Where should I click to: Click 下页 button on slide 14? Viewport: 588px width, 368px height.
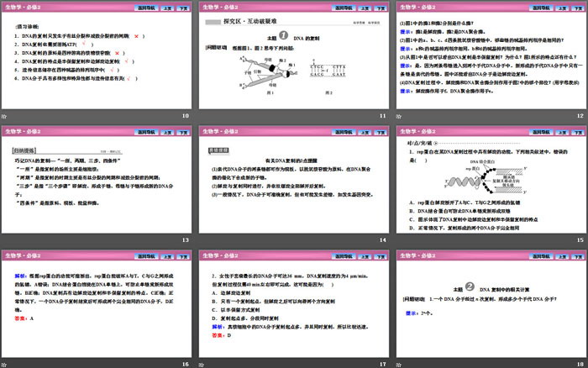click(x=381, y=132)
